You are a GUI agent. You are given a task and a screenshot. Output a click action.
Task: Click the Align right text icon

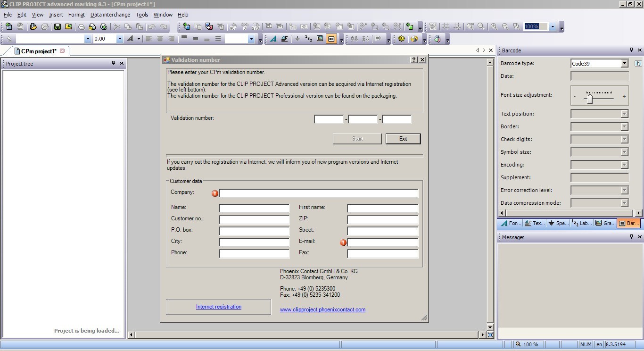tap(171, 39)
